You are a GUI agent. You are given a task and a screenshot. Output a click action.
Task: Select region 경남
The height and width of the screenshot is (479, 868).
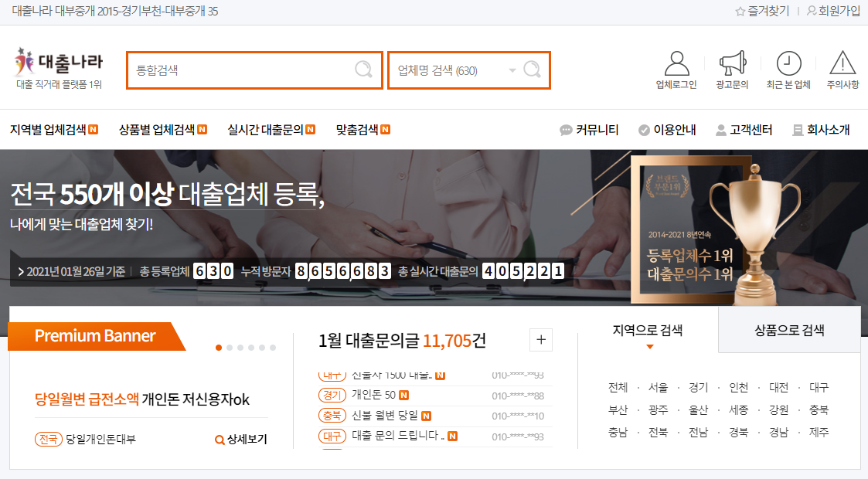pyautogui.click(x=778, y=432)
